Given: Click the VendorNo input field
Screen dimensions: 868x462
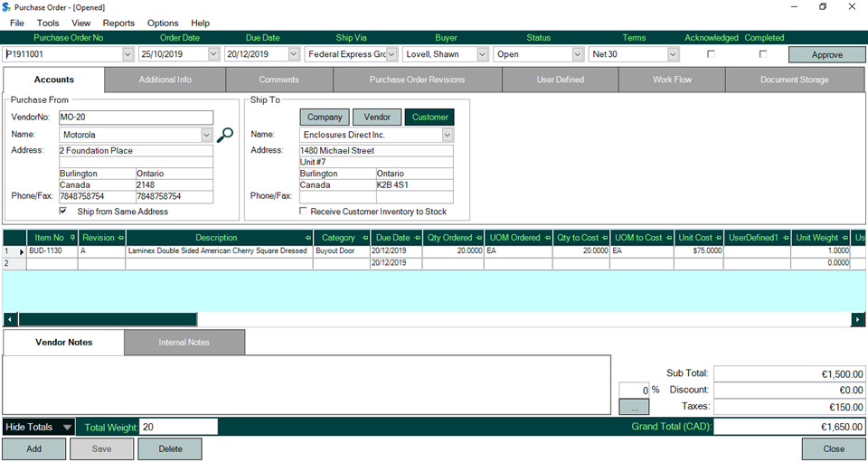Looking at the screenshot, I should tap(136, 118).
